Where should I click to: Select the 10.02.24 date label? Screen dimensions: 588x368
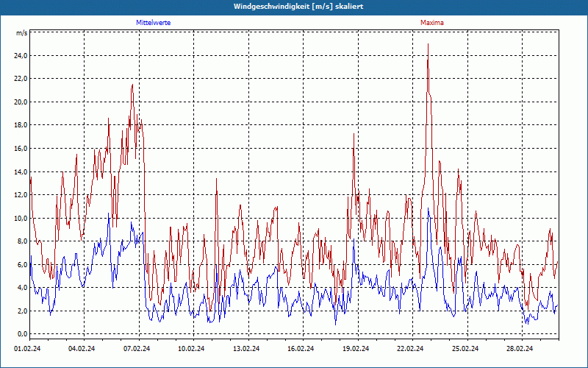coord(191,348)
